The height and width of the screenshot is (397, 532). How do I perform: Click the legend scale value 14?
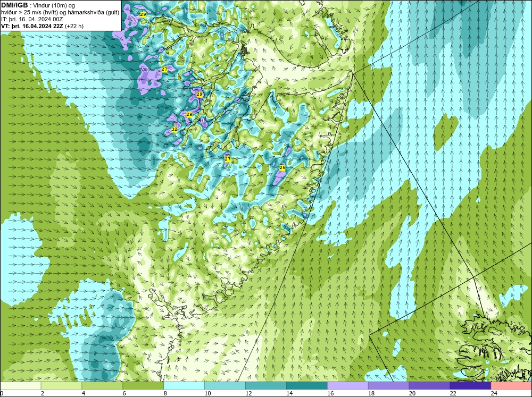pos(289,393)
